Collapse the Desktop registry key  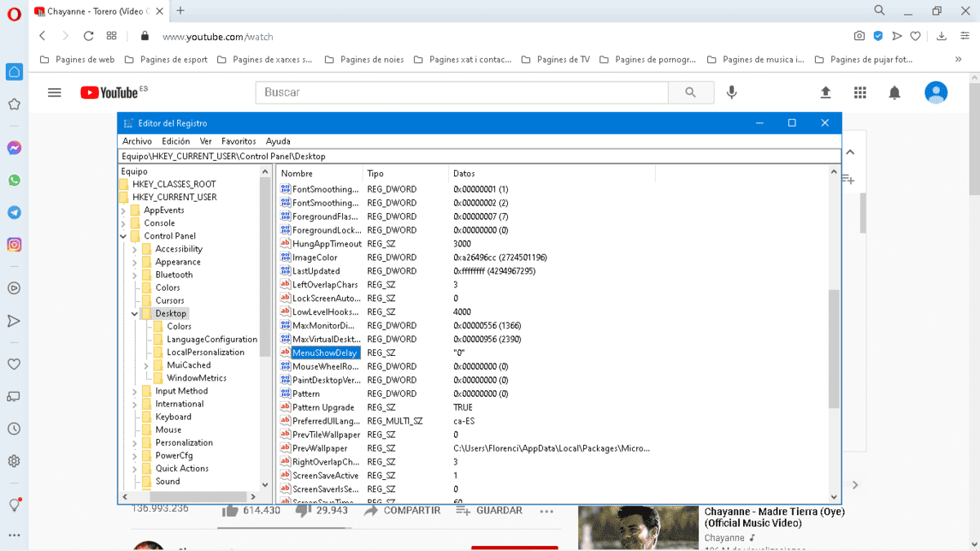(x=135, y=313)
